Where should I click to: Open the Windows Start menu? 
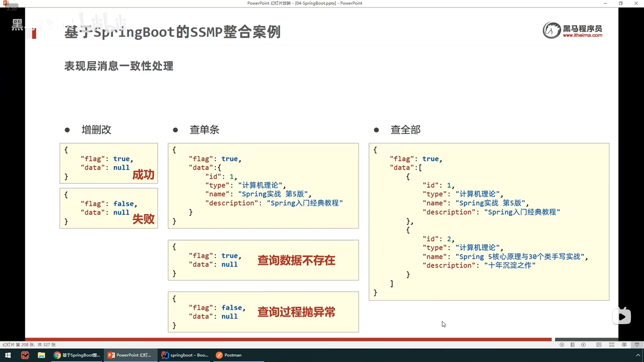[x=8, y=355]
